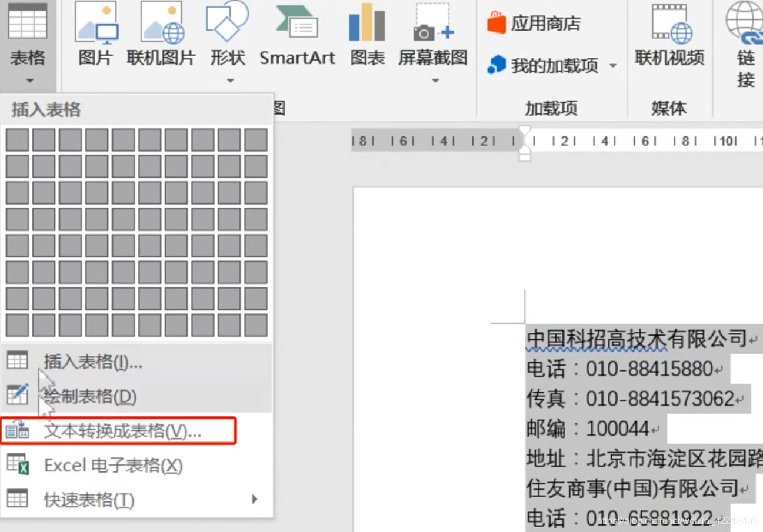Click the line 传真：010-8841573062

pyautogui.click(x=631, y=399)
